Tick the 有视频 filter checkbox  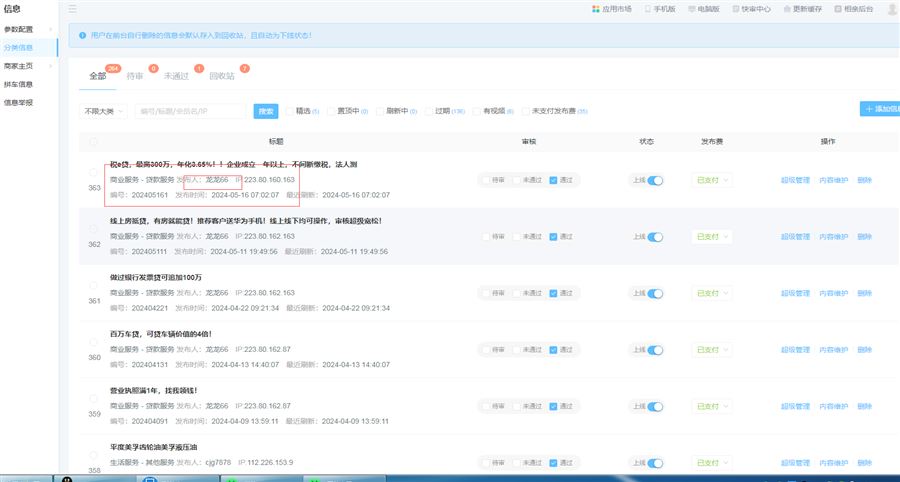477,111
